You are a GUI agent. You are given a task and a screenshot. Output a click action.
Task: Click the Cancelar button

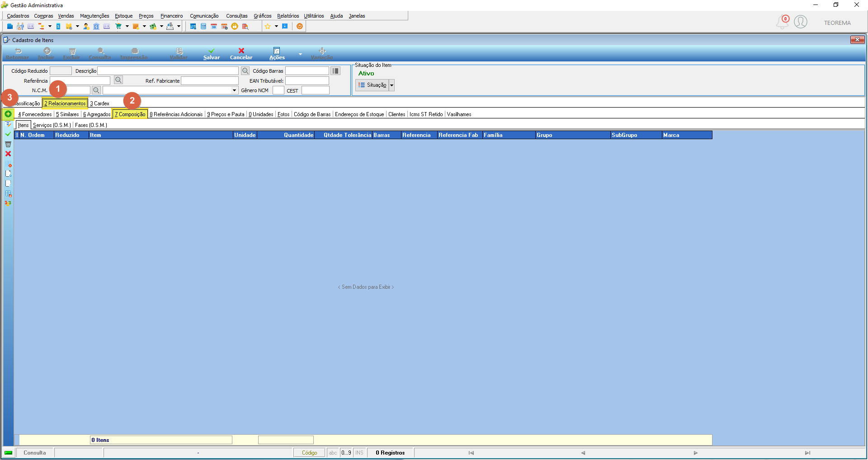tap(241, 54)
